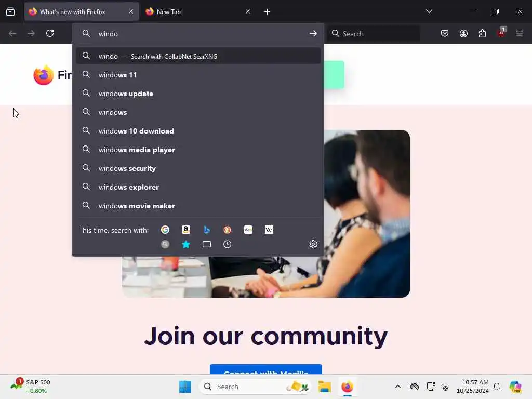Search open tabs using the tab icon

coord(207,244)
